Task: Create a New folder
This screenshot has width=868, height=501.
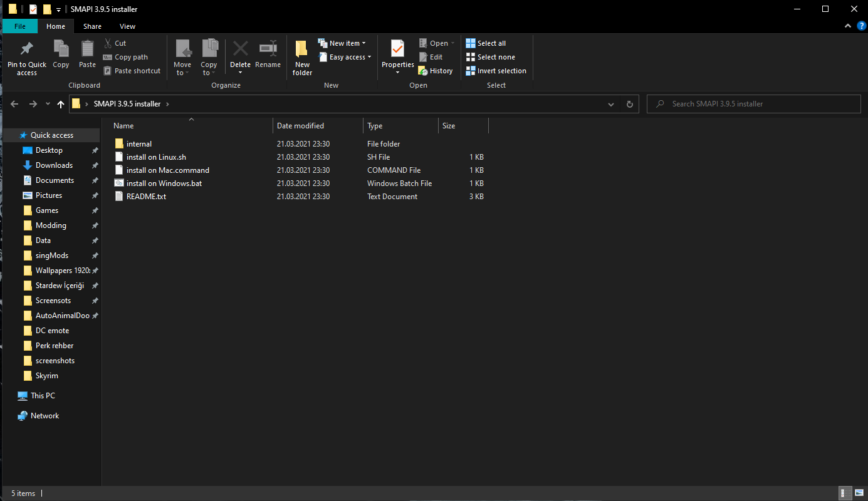Action: (x=302, y=58)
